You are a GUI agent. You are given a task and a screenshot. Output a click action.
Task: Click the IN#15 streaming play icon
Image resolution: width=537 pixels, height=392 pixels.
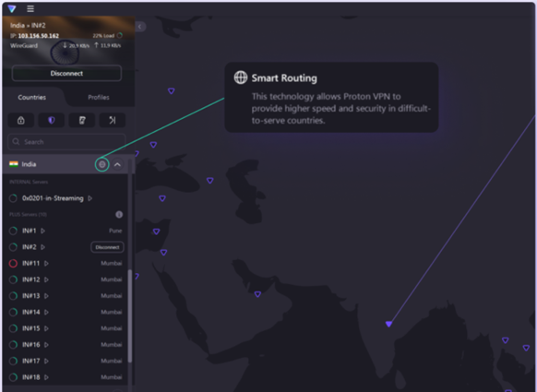coord(46,328)
